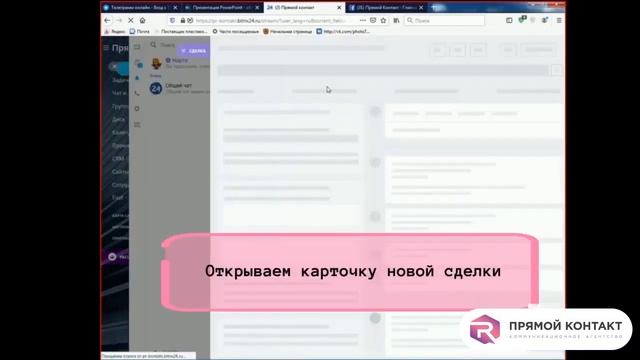Click the notifications bell icon in messenger sidebar

click(x=137, y=78)
